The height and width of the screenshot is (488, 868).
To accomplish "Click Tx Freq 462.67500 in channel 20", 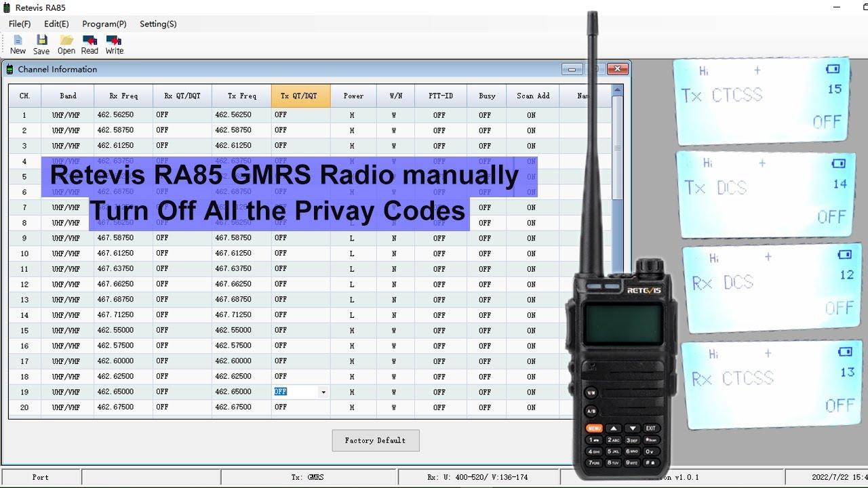I will point(241,407).
